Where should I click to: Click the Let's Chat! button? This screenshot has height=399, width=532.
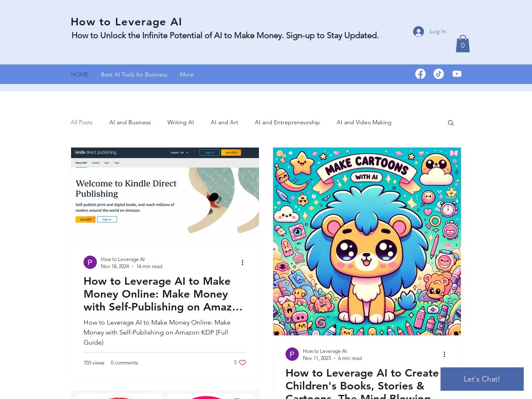click(482, 379)
